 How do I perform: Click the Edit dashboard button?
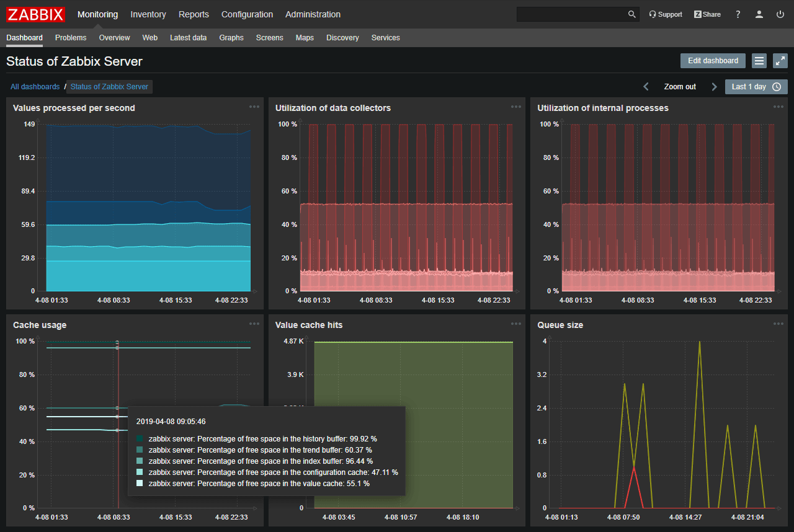(713, 61)
